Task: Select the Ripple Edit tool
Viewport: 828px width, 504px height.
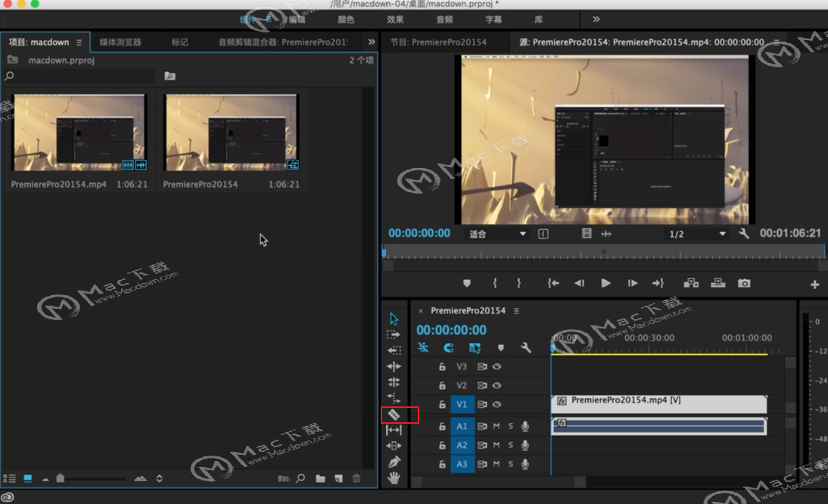Action: coord(394,366)
